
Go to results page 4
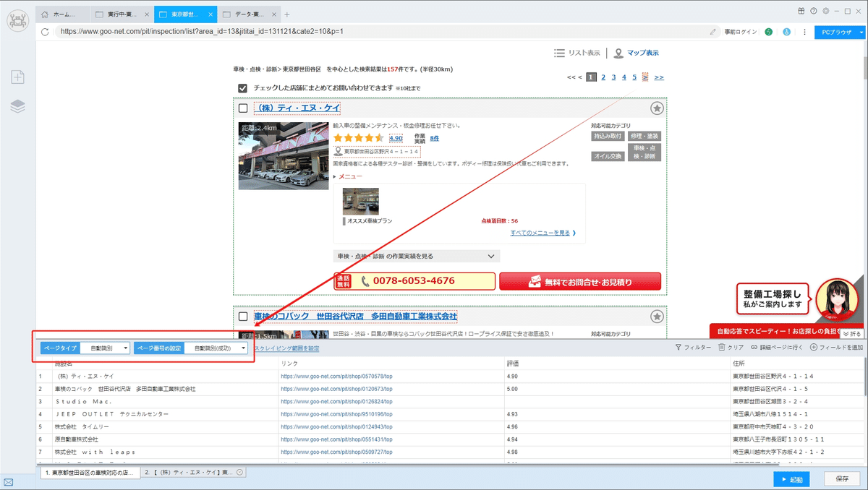(x=624, y=77)
